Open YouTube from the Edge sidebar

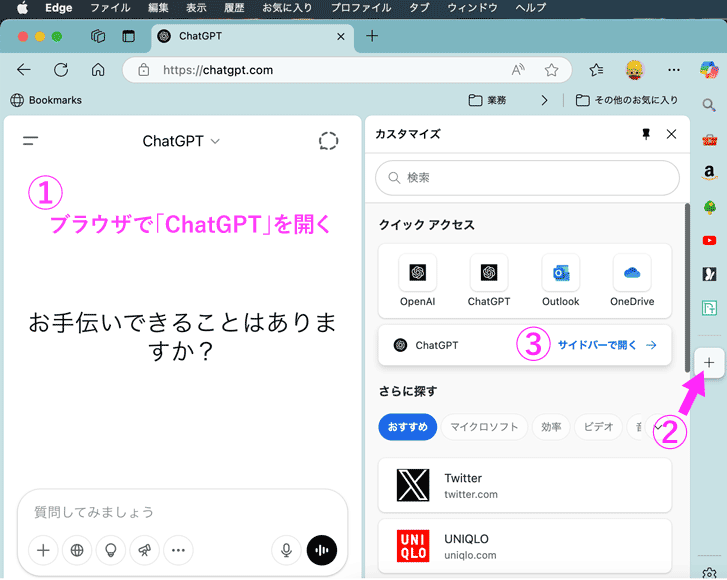709,240
